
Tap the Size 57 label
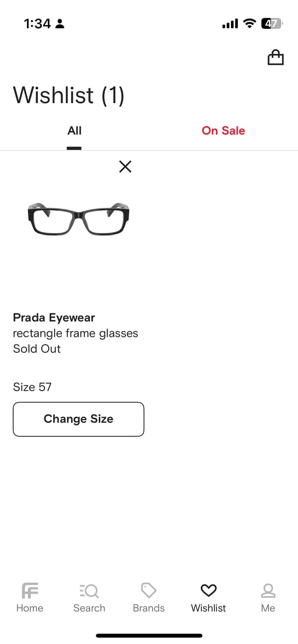[32, 387]
